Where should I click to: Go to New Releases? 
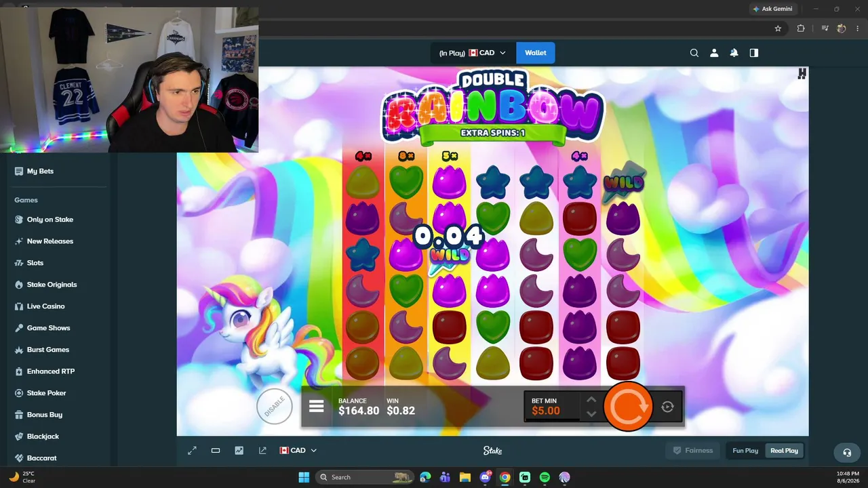click(50, 241)
